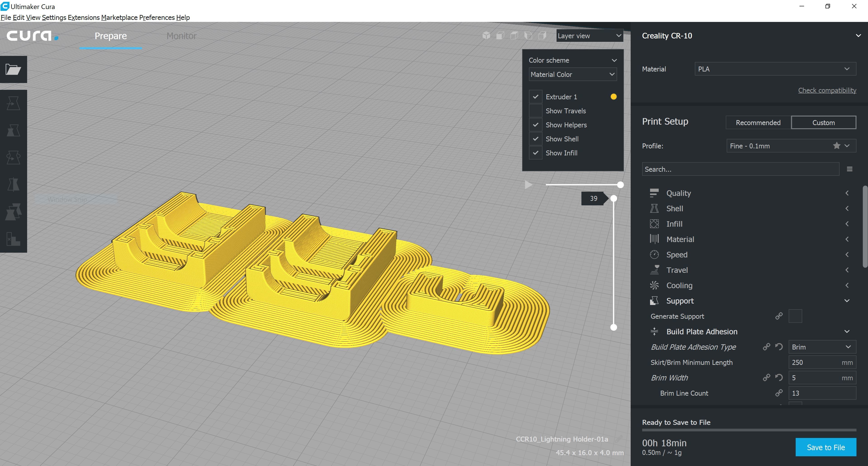868x466 pixels.
Task: Open the Layer view mode dropdown
Action: [589, 36]
